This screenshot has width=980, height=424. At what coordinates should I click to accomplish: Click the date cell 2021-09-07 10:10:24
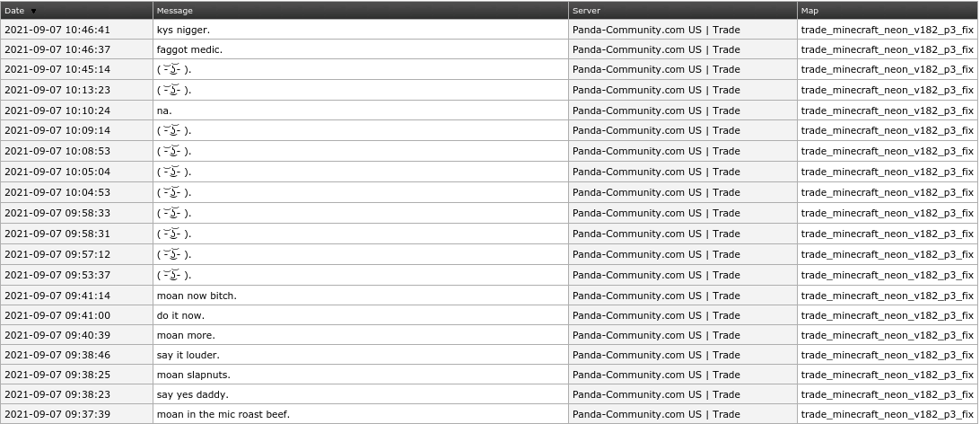click(57, 110)
